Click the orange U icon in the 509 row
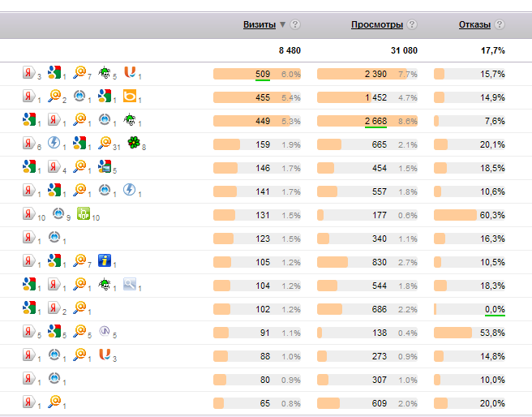This screenshot has width=532, height=417. coord(130,72)
